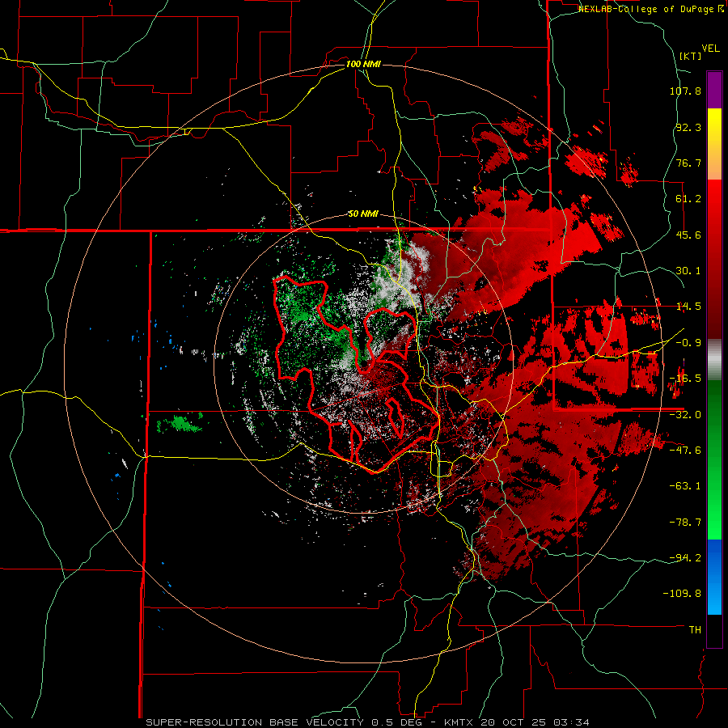Screen dimensions: 728x728
Task: Click the blue segment of the color bar
Action: (714, 577)
